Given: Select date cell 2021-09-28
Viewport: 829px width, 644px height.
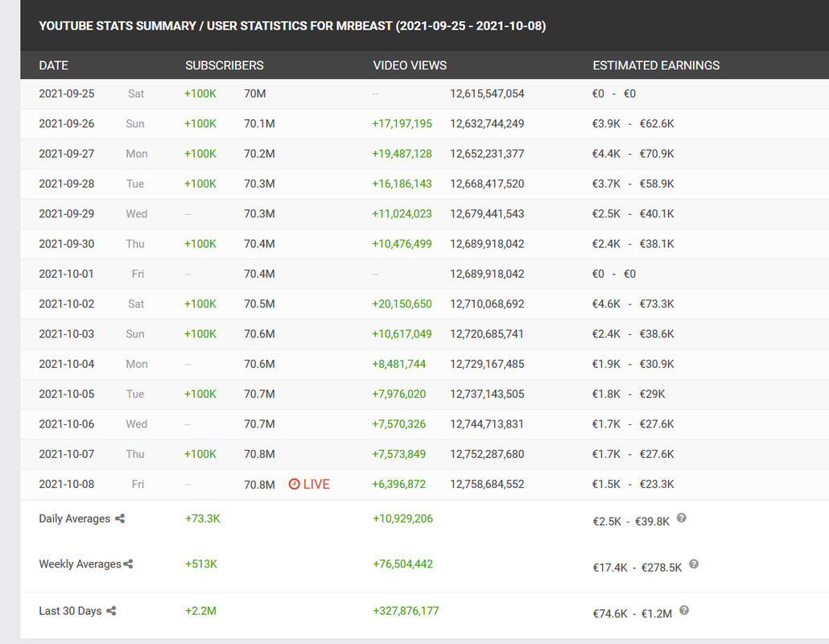Looking at the screenshot, I should click(x=67, y=184).
